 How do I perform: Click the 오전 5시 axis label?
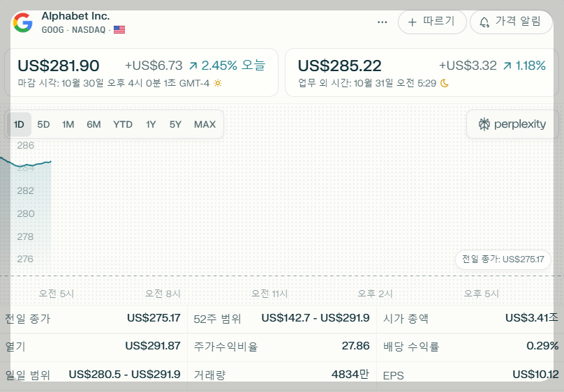pyautogui.click(x=56, y=294)
